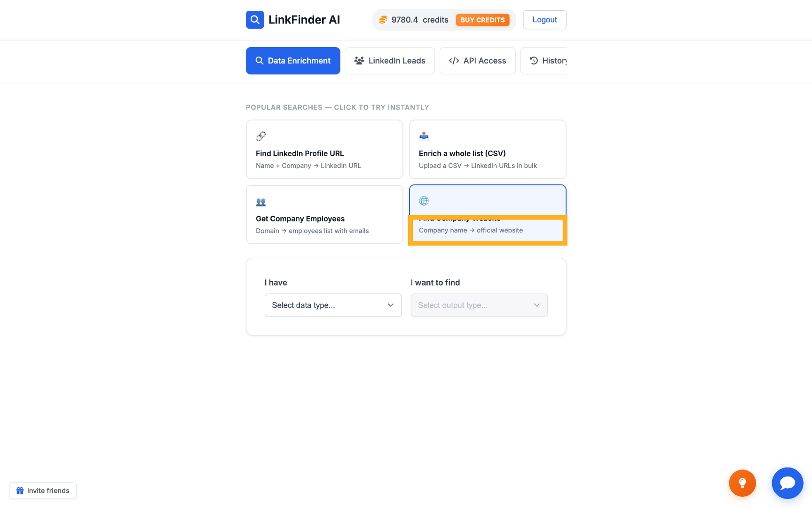
Task: Click the globe icon on Company Website card
Action: pos(424,201)
